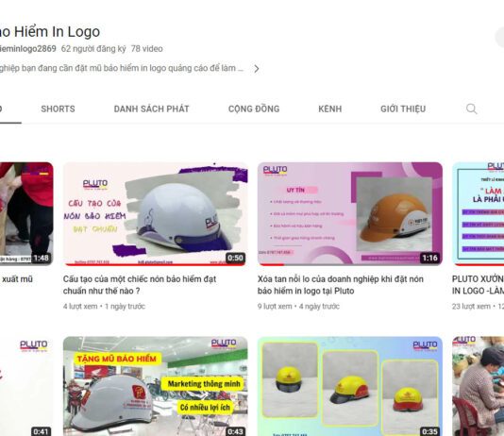Open the DANH SÁCH PHÁT tab
Viewport: 504px width, 436px height.
151,109
